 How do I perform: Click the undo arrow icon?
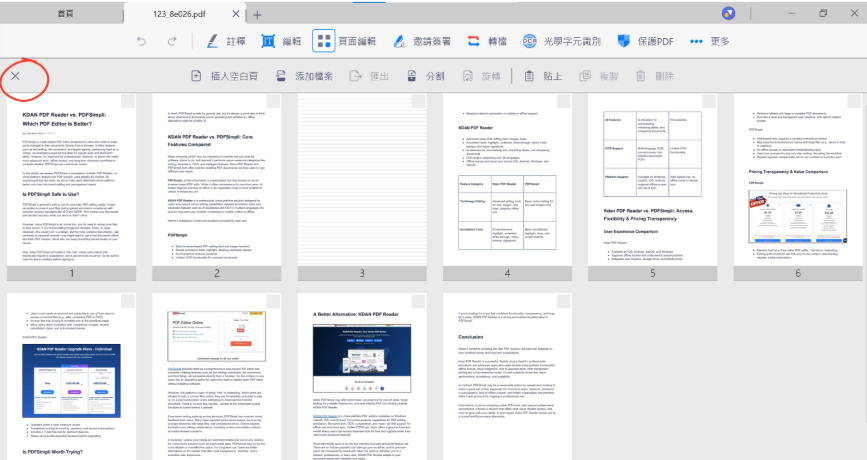[142, 41]
